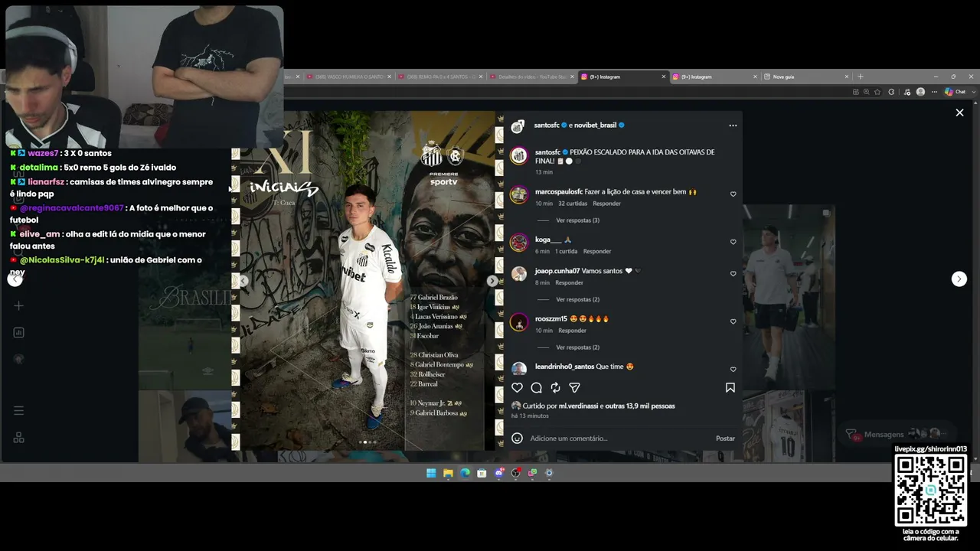Open Copilot Chat in the browser toolbar
Image resolution: width=980 pixels, height=551 pixels.
[955, 92]
